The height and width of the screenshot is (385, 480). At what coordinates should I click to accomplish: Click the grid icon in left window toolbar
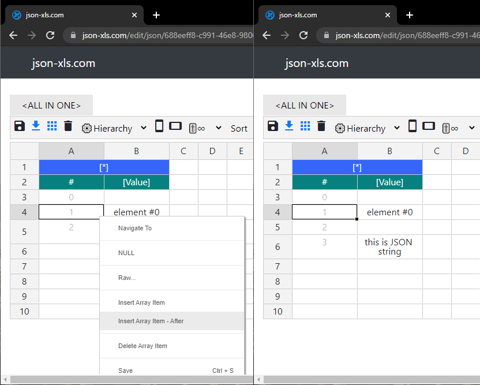click(x=52, y=126)
